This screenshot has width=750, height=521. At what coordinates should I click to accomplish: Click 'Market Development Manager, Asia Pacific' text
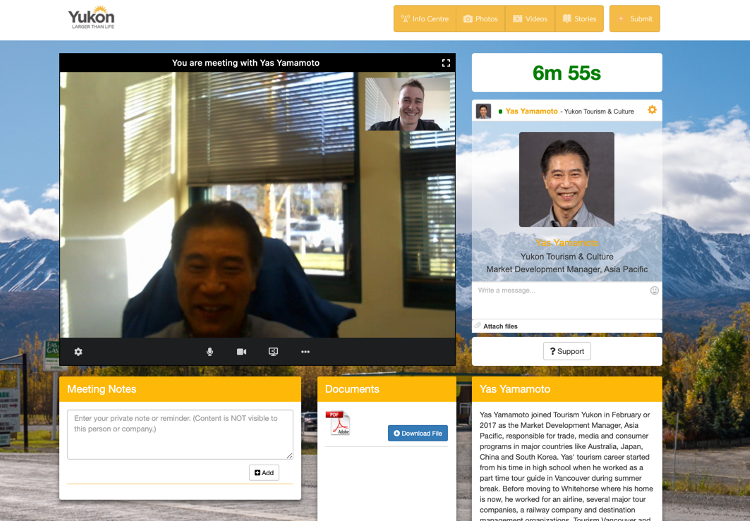pos(567,269)
